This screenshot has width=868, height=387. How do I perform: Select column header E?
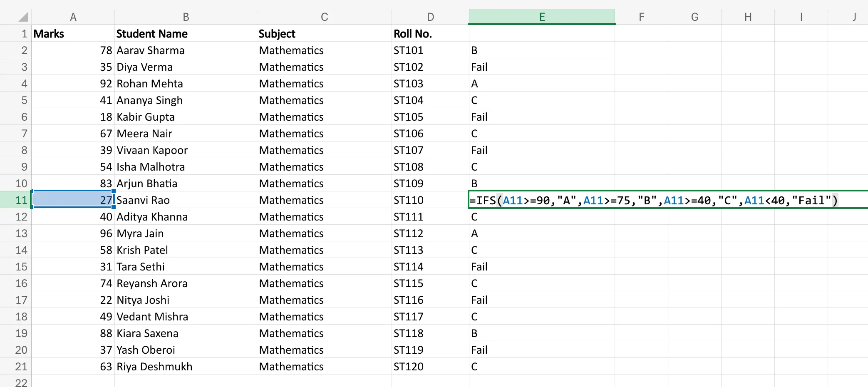click(x=541, y=16)
